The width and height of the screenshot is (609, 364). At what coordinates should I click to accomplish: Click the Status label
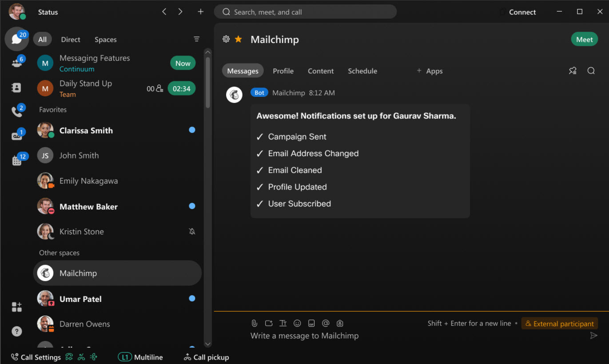48,12
